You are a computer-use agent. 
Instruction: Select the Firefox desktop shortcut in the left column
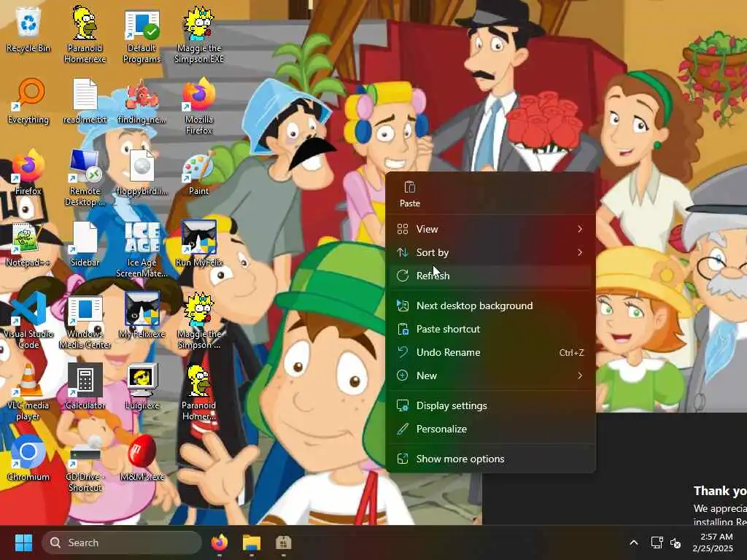[28, 172]
